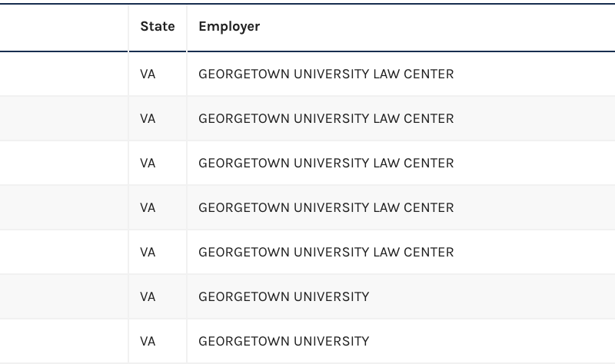The image size is (615, 364).
Task: Select the VA cell in the fifth row
Action: (148, 253)
